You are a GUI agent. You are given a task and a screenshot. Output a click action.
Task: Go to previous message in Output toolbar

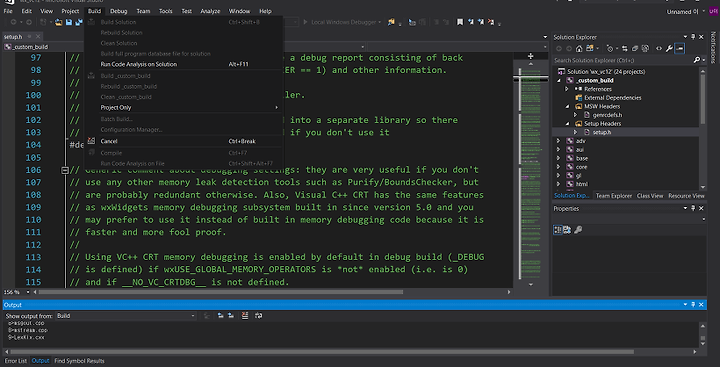(220, 316)
